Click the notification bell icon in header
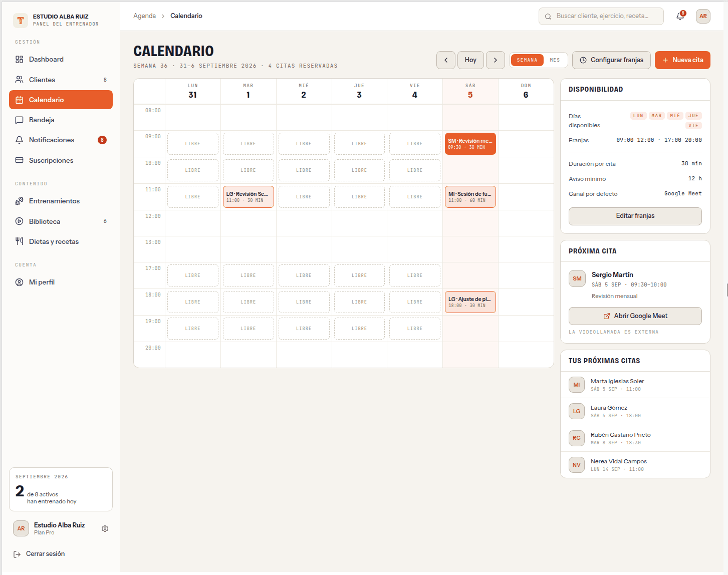Screen dimensions: 728x575 tap(680, 16)
